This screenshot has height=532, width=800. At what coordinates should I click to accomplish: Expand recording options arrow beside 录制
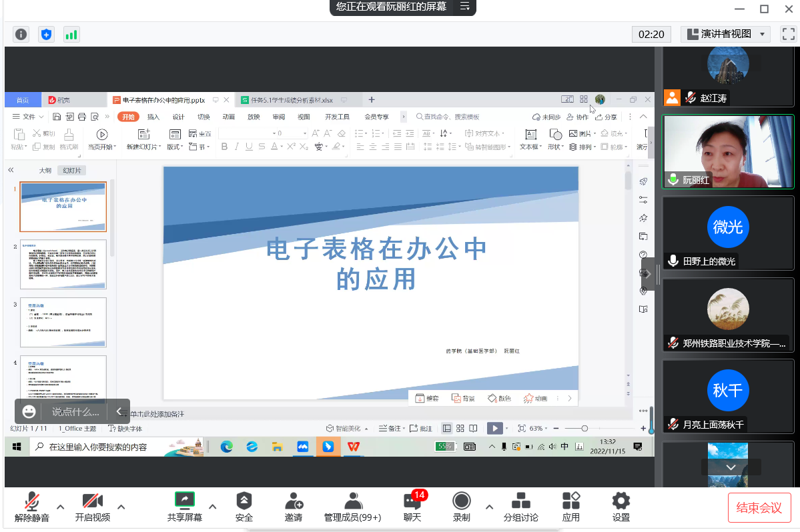tap(489, 507)
